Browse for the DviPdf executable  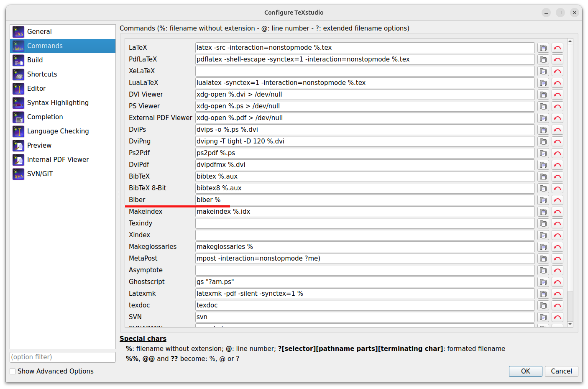(x=543, y=165)
